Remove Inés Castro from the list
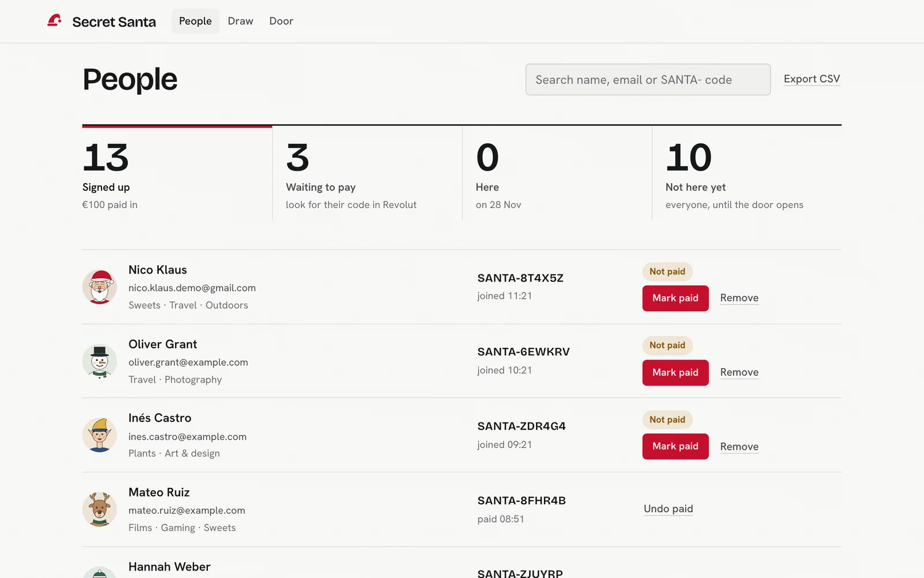The width and height of the screenshot is (924, 578). (x=739, y=447)
